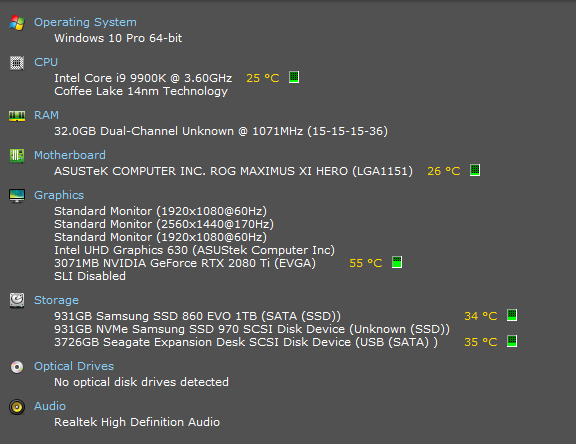Viewport: 576px width, 444px height.
Task: Open the RAM section heading
Action: tap(46, 115)
